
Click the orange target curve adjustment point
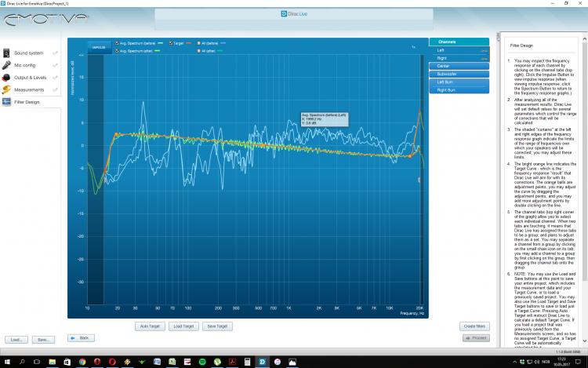tap(117, 135)
